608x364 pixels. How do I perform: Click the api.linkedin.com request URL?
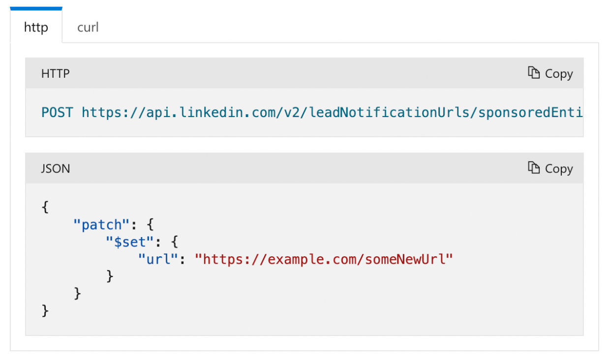[x=332, y=113]
